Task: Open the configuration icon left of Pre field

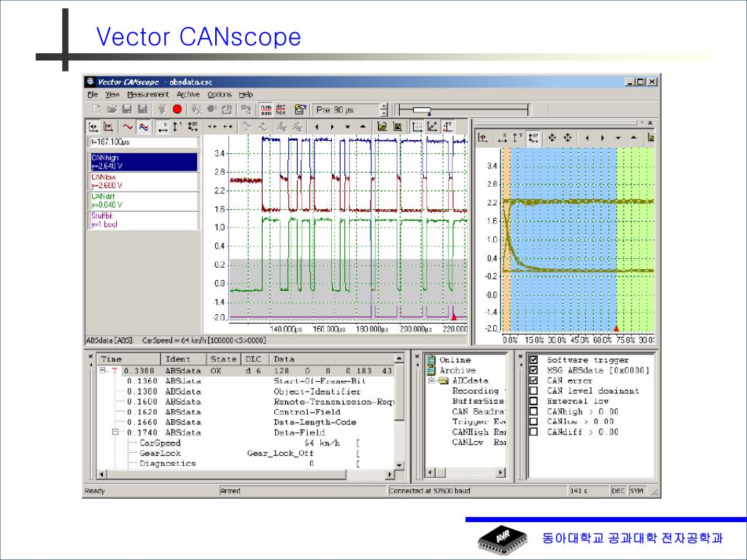Action: (x=300, y=110)
